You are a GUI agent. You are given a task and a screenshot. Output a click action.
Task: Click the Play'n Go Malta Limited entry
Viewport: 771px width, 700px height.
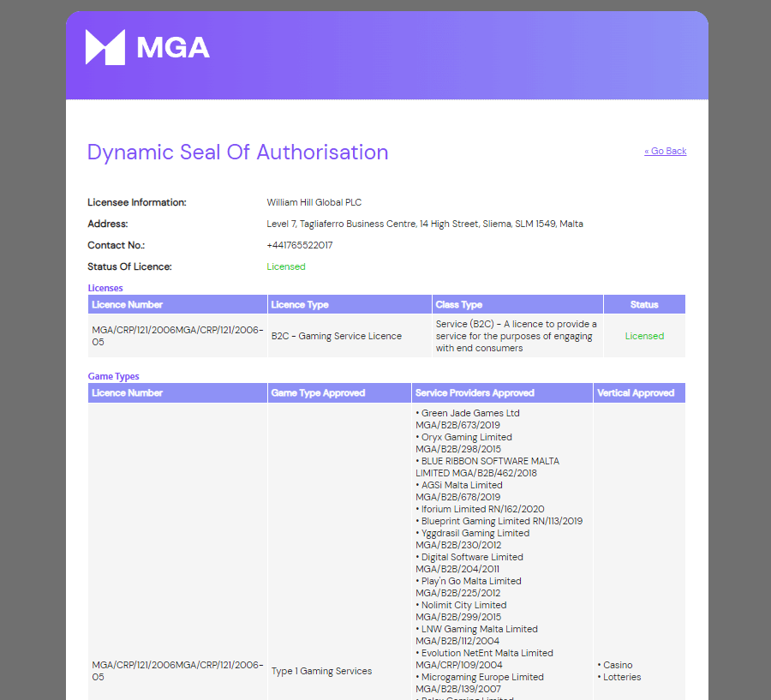click(468, 587)
